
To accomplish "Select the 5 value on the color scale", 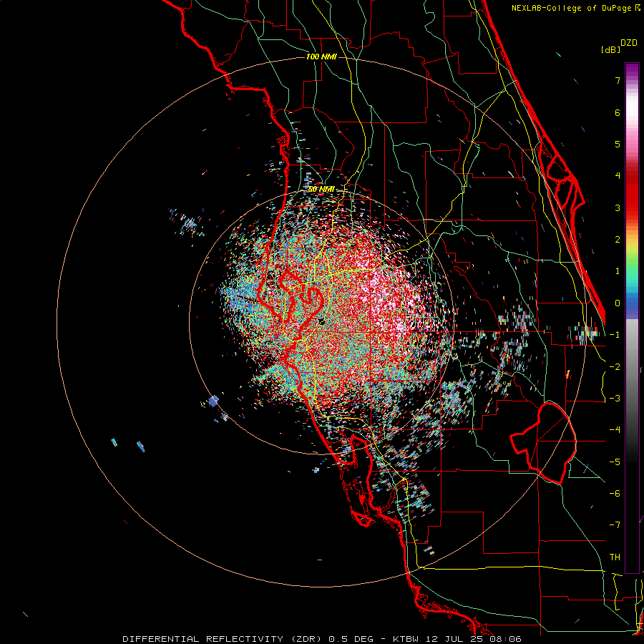I will coord(618,144).
